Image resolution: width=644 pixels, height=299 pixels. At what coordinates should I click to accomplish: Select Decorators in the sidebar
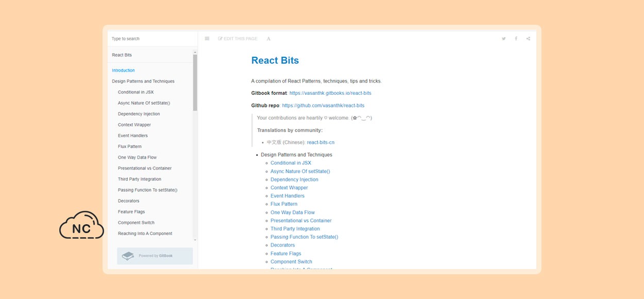tap(129, 201)
